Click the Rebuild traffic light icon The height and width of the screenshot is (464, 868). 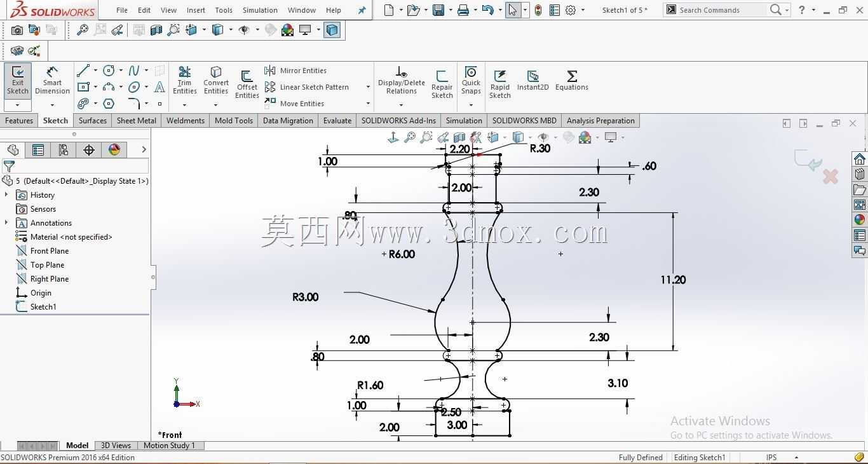point(538,10)
